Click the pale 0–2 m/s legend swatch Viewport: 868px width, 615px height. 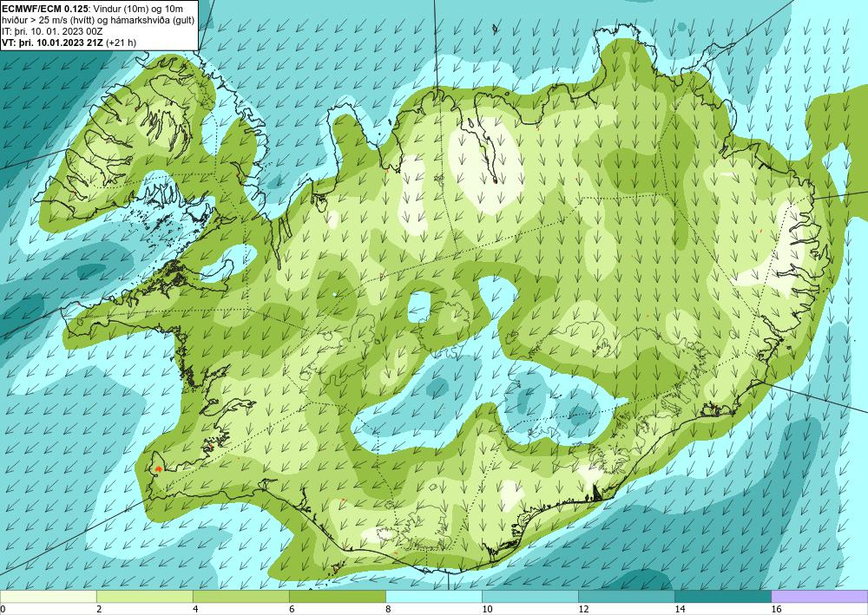pyautogui.click(x=48, y=597)
